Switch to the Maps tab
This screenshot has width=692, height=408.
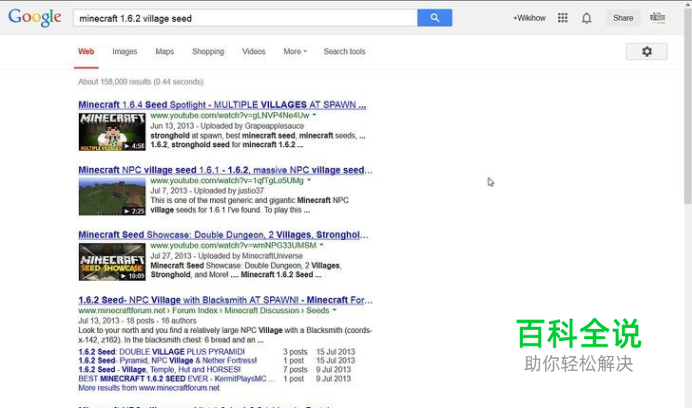coord(165,51)
